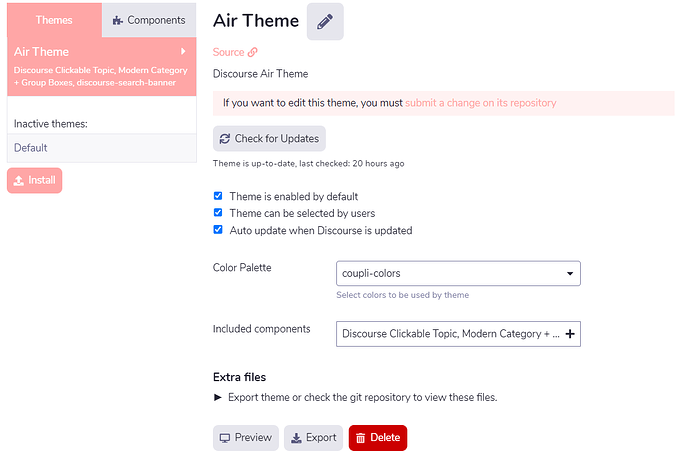The image size is (690, 467).
Task: Open the Color Palette dropdown
Action: point(458,273)
